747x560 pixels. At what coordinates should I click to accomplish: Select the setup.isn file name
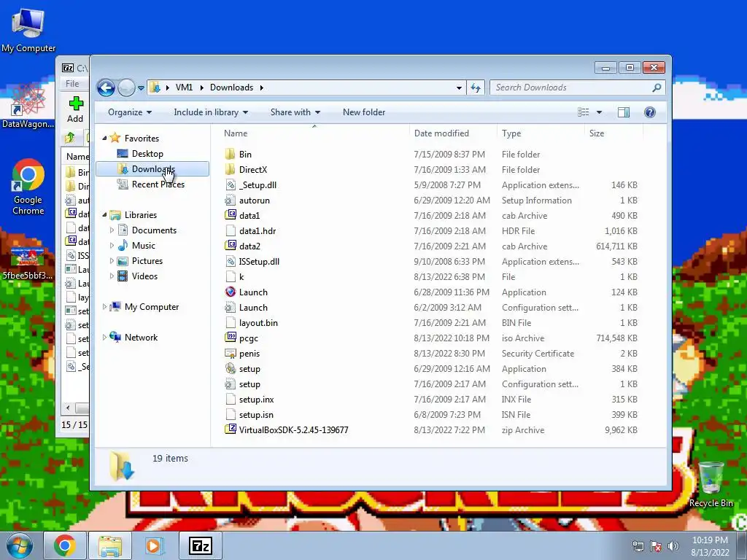click(x=256, y=415)
